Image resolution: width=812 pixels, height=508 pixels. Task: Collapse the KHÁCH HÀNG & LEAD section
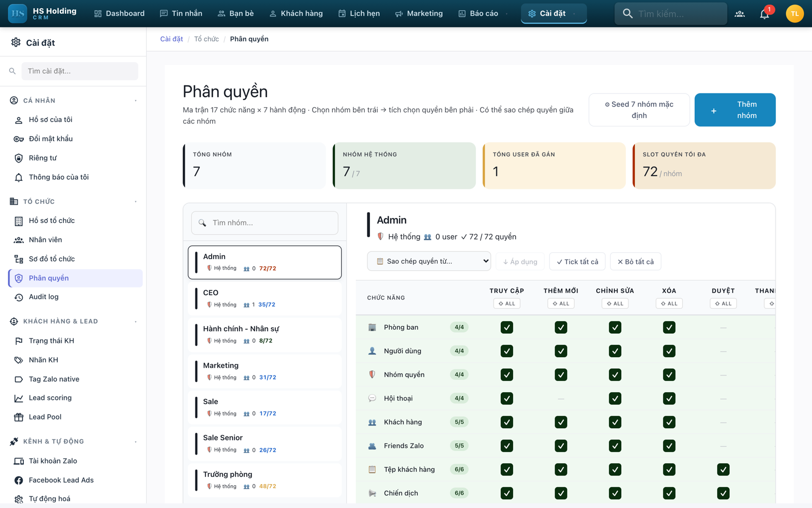click(136, 322)
